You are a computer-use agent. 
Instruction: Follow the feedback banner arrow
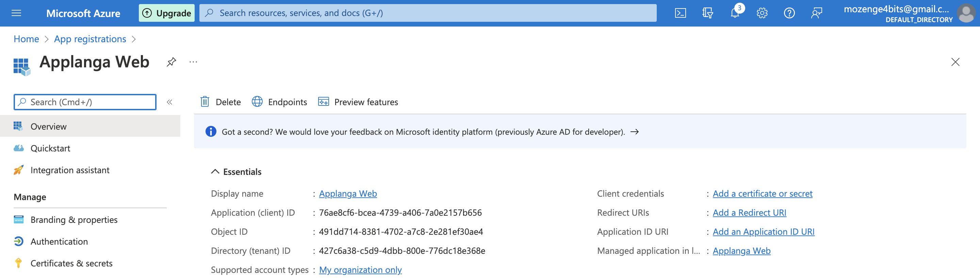tap(635, 132)
